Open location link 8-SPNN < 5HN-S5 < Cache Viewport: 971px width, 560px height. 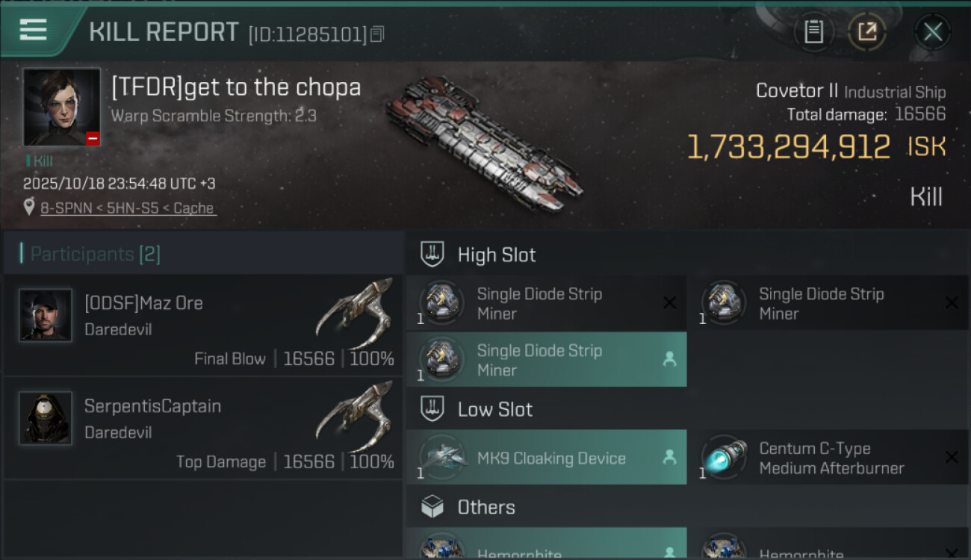[128, 208]
